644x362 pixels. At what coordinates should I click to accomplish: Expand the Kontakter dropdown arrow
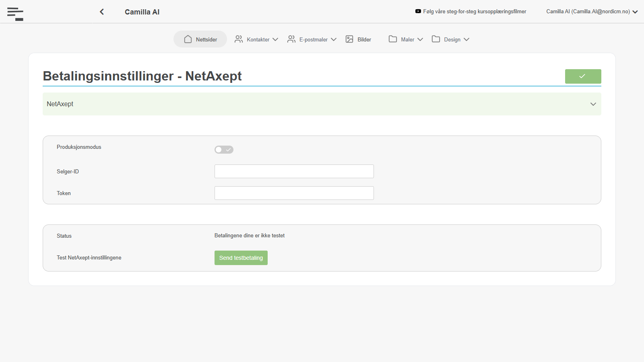pyautogui.click(x=275, y=39)
